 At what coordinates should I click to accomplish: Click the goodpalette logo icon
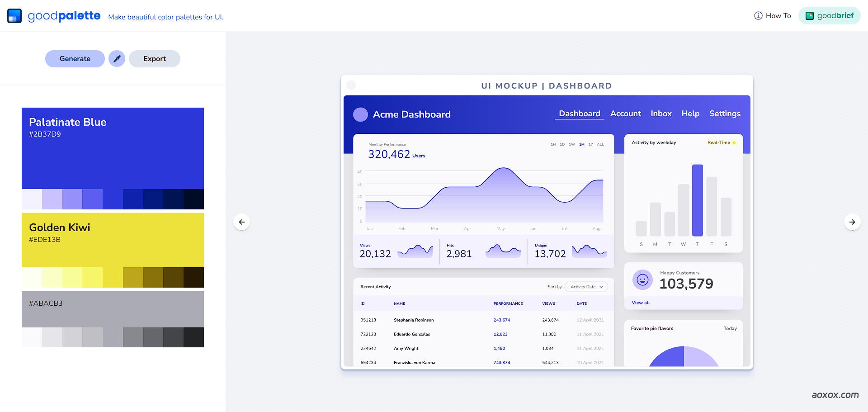tap(14, 16)
